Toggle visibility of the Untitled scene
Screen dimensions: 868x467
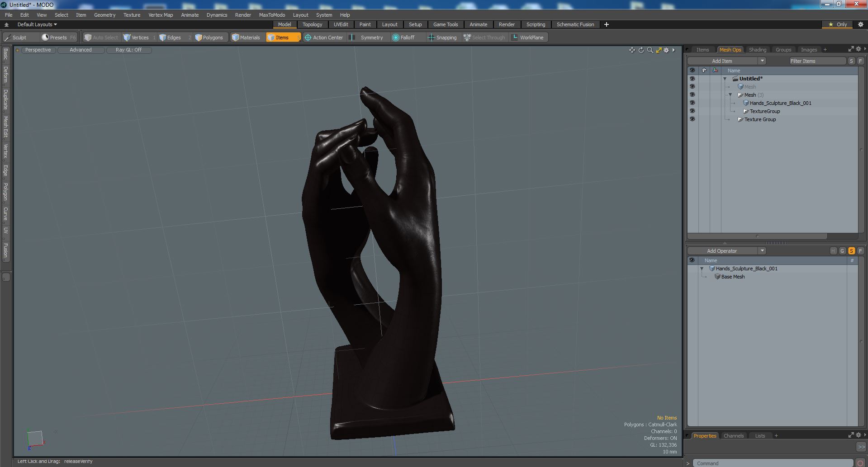tap(692, 79)
